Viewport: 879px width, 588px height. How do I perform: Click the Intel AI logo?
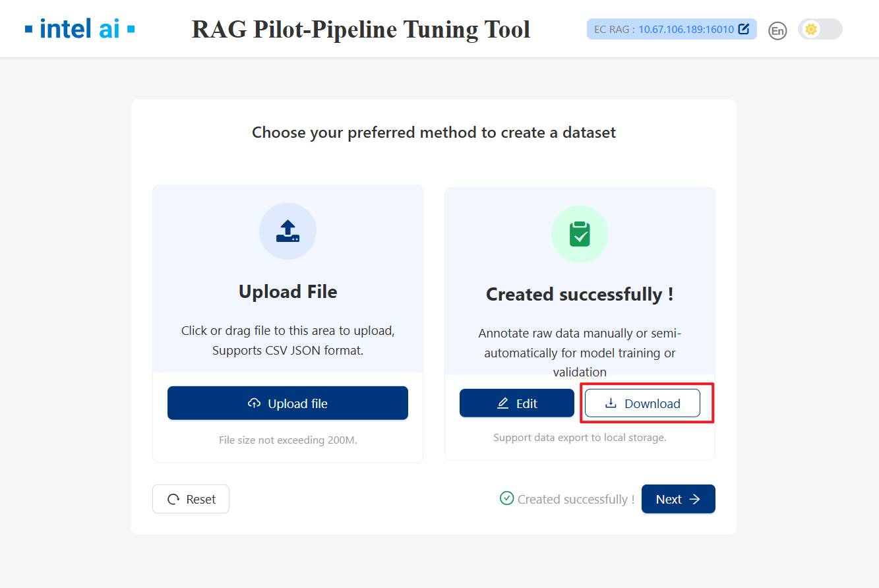coord(80,29)
